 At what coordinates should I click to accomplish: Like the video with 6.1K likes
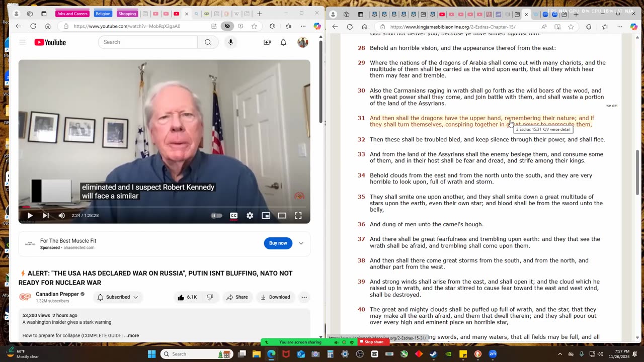coord(187,297)
